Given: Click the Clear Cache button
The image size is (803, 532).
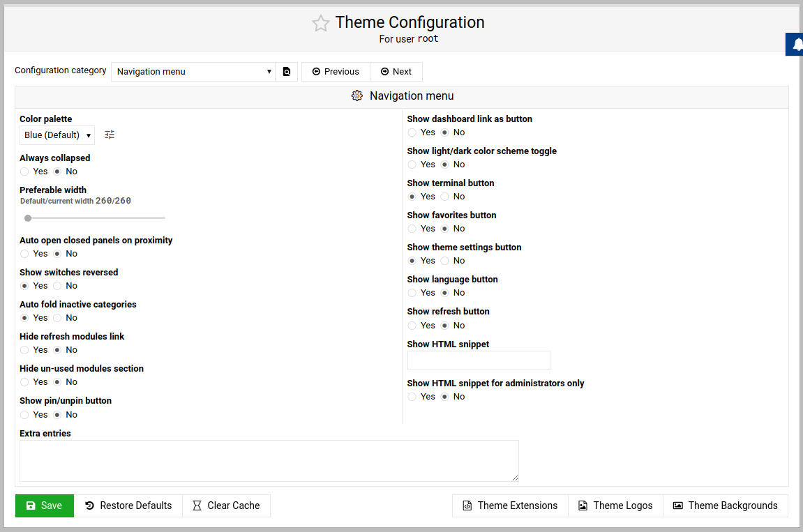Looking at the screenshot, I should tap(226, 506).
